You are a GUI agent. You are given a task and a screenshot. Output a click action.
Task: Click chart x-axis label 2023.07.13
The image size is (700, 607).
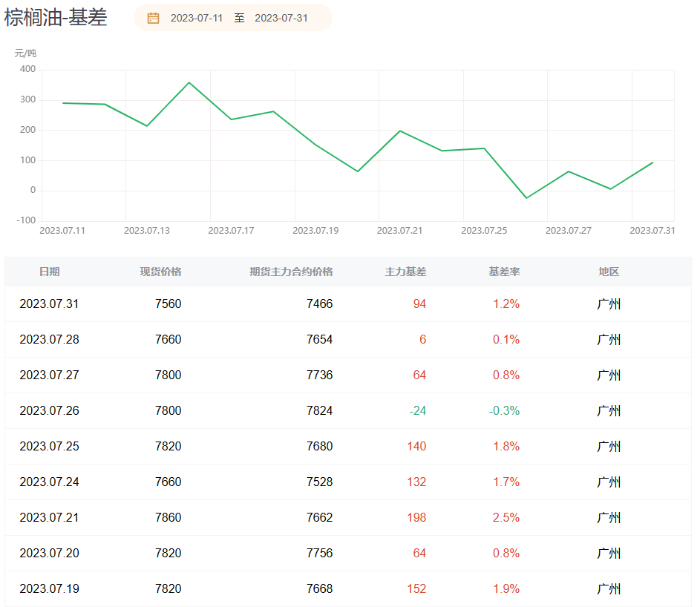147,231
